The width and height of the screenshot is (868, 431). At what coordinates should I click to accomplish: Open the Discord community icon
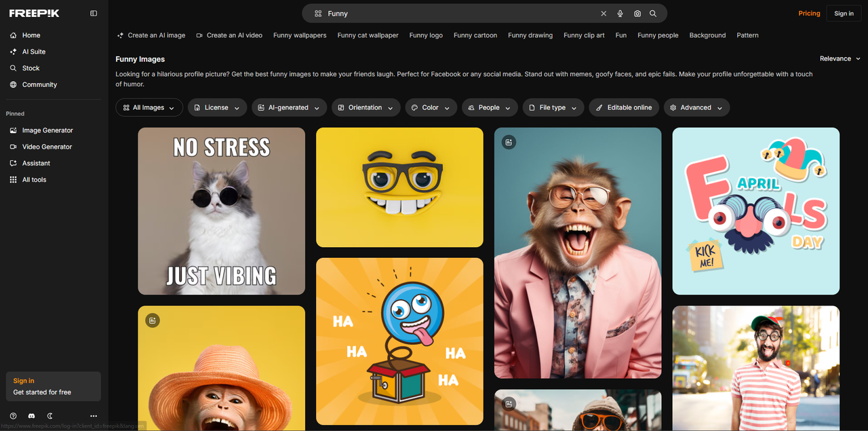31,415
